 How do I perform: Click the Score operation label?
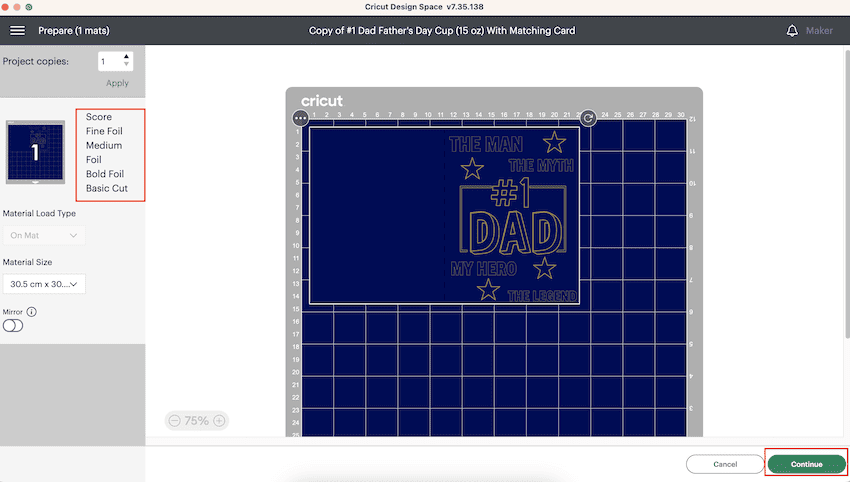(99, 117)
